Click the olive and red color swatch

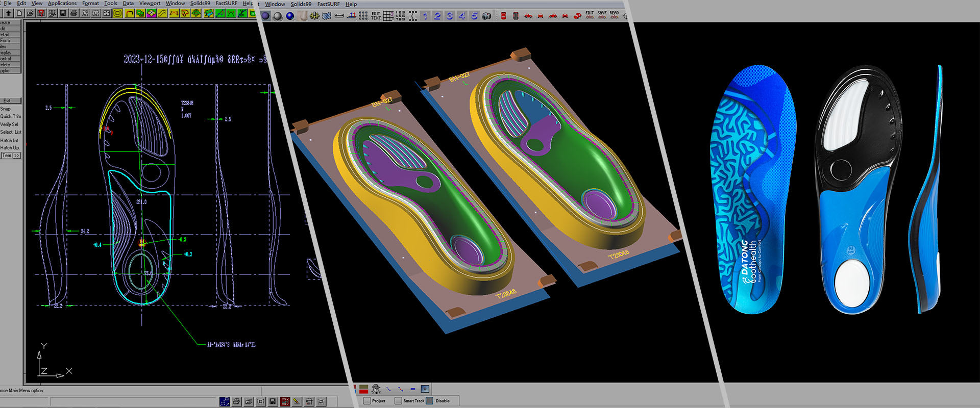tap(363, 389)
